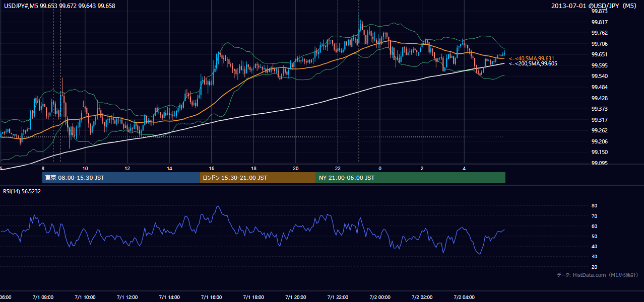
Task: Click price axis label 99.317
Action: pyautogui.click(x=600, y=120)
